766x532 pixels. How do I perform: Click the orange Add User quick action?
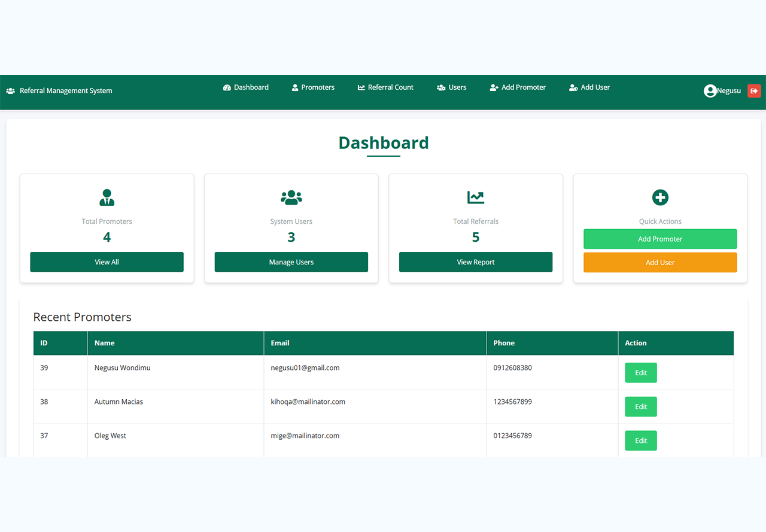coord(660,263)
